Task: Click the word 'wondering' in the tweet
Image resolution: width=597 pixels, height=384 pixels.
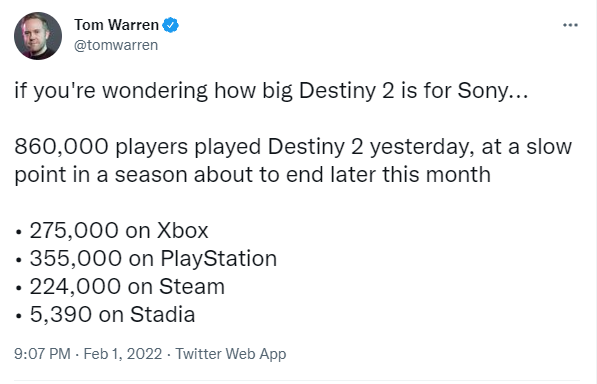Action: coord(155,91)
